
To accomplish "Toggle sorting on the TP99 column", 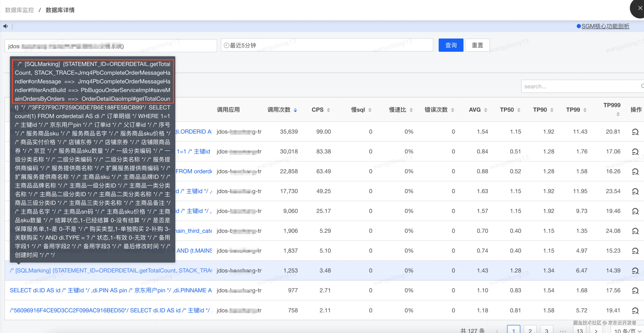I will [x=585, y=110].
